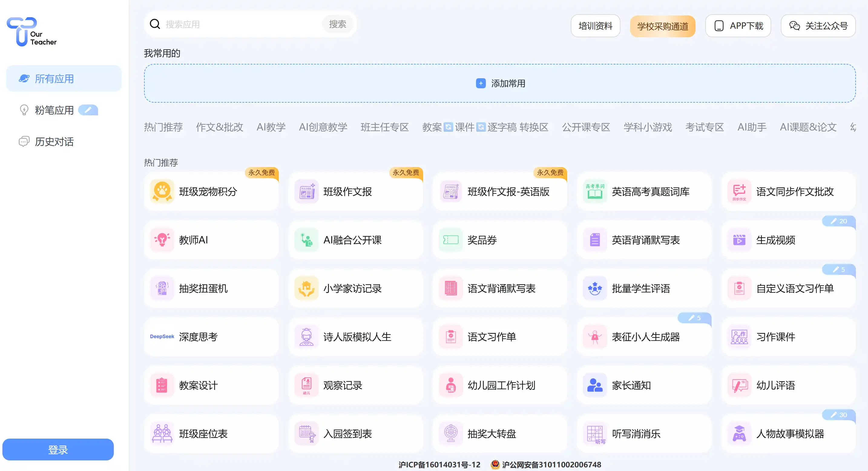
Task: Click the APP下载 button
Action: (738, 26)
